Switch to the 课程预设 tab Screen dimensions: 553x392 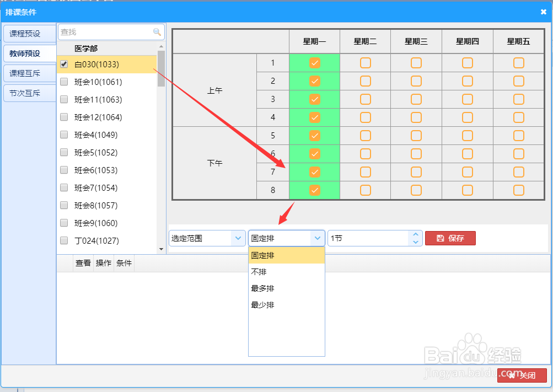(x=29, y=33)
